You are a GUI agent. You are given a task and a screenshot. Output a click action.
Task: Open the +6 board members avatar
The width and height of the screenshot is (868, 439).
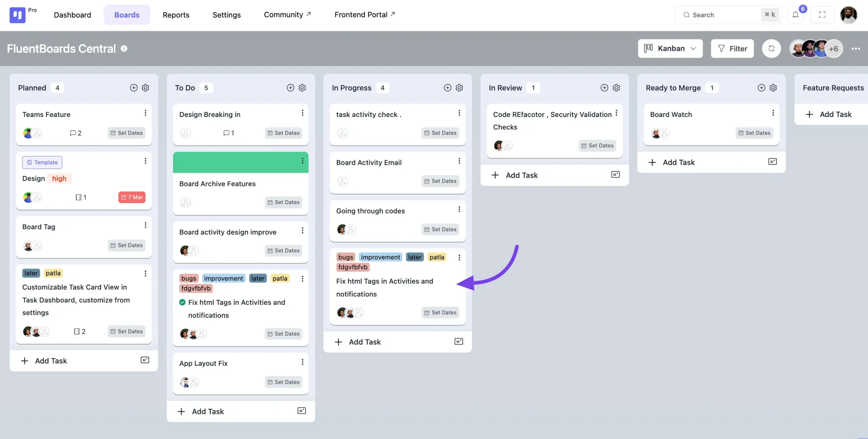[833, 49]
